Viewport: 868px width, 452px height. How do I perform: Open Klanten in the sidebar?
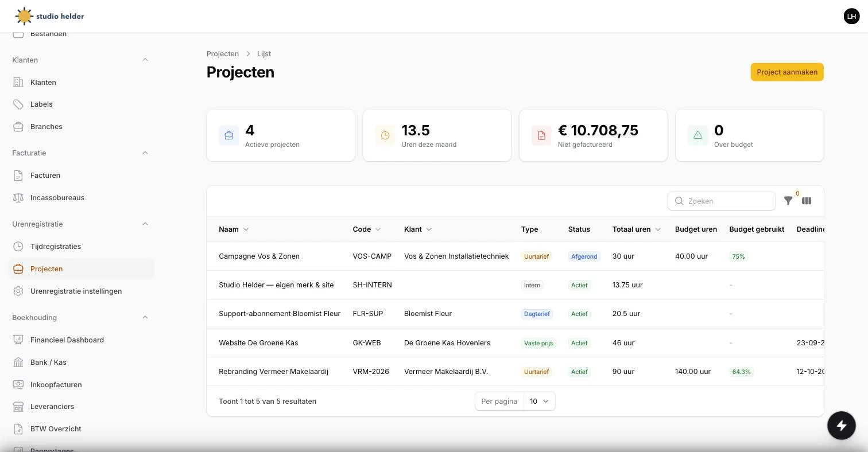click(82, 82)
